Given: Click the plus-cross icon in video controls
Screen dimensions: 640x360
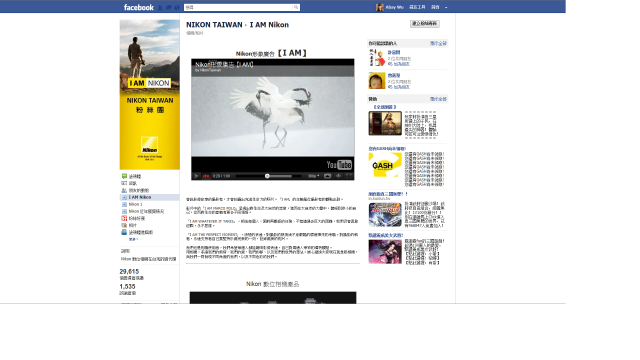Looking at the screenshot, I should (338, 176).
